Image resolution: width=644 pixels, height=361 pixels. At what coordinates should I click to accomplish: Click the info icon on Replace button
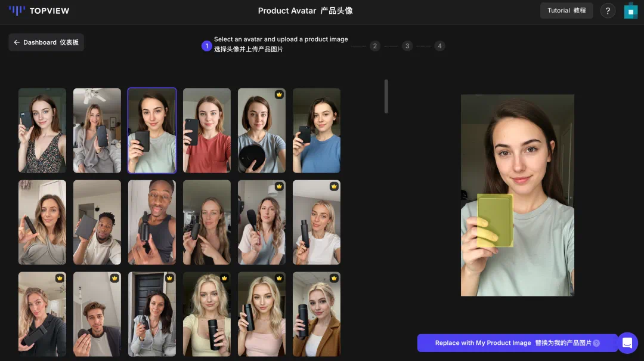[x=596, y=343]
